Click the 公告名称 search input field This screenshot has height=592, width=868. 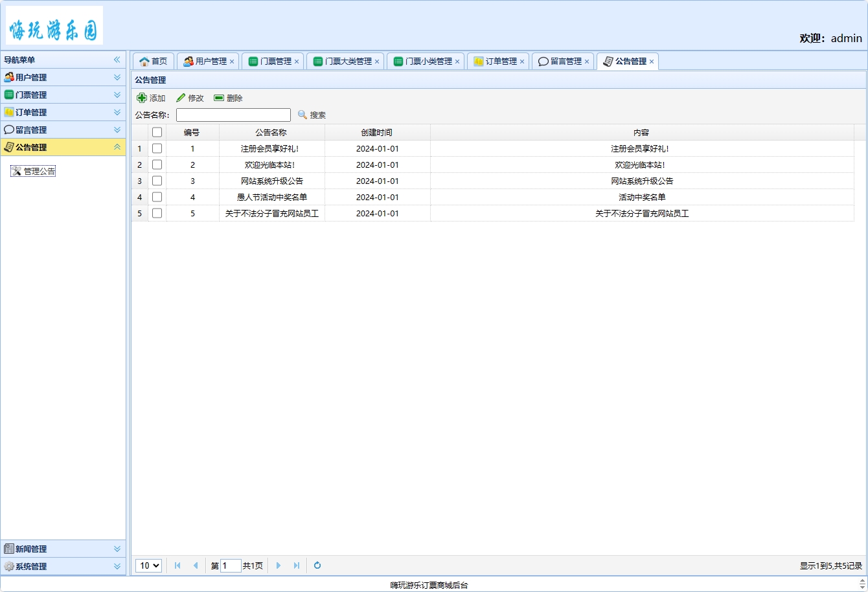233,115
